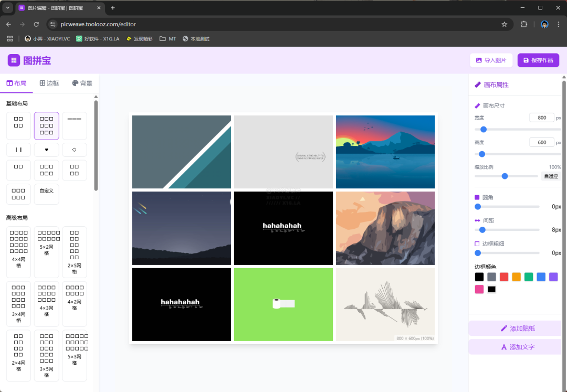Pick the pink border color swatch

(479, 289)
